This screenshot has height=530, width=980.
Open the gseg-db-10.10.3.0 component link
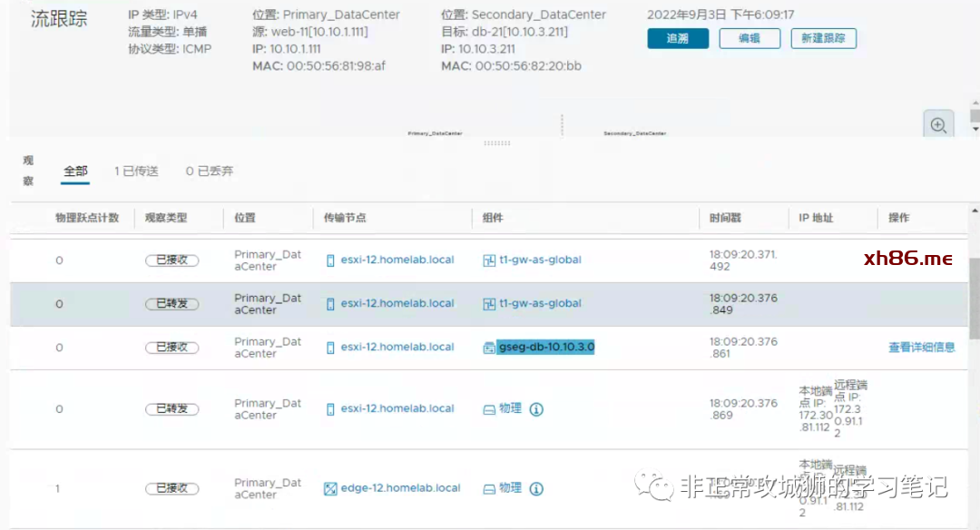[546, 348]
